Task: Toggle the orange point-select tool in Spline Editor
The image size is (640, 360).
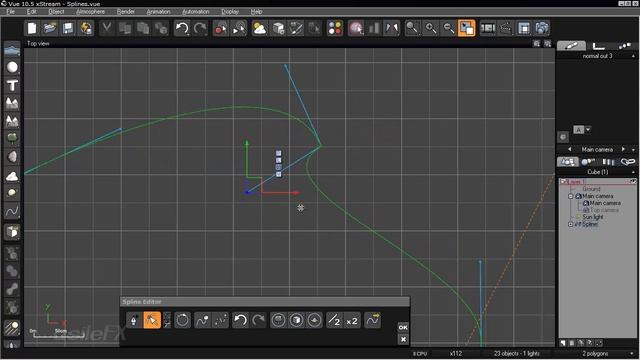Action: click(152, 320)
